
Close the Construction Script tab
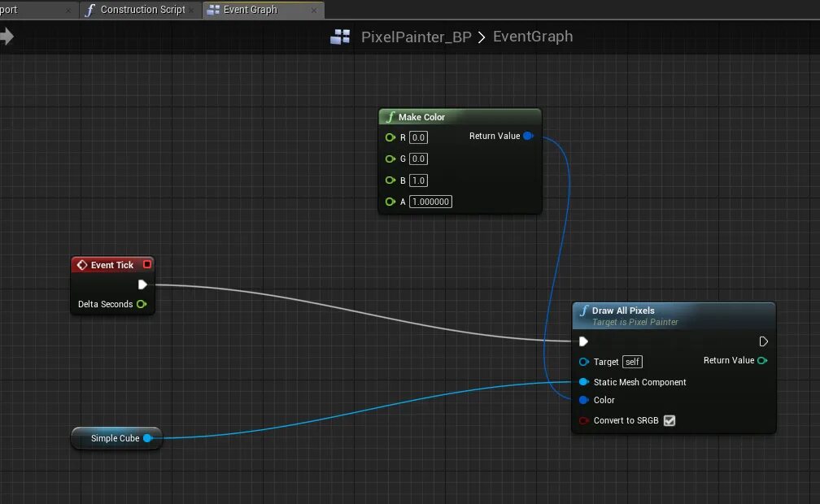(191, 10)
